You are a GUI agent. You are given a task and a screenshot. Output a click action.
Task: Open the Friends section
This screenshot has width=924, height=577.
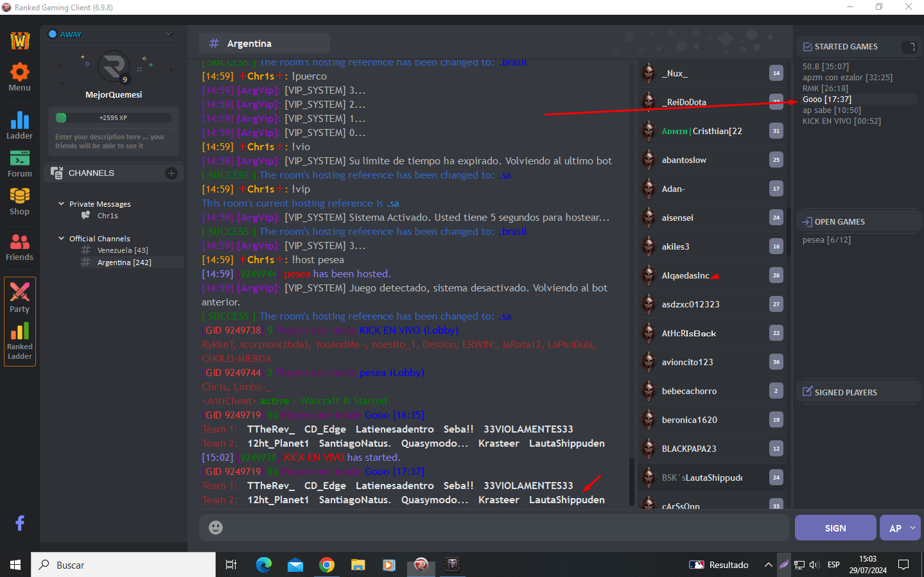[19, 247]
